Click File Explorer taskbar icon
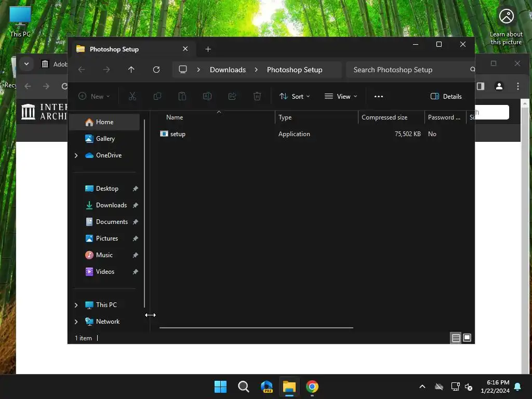 click(289, 387)
